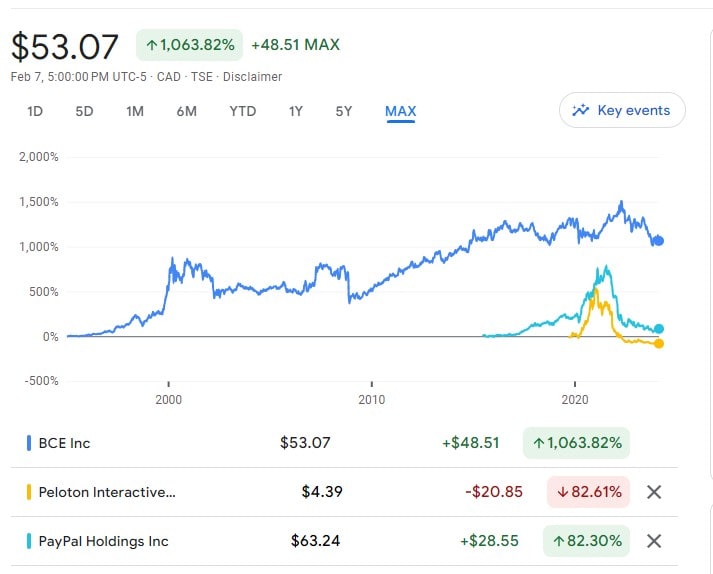Click teal PayPal endpoint dot on chart
Image resolution: width=713 pixels, height=574 pixels.
click(659, 328)
